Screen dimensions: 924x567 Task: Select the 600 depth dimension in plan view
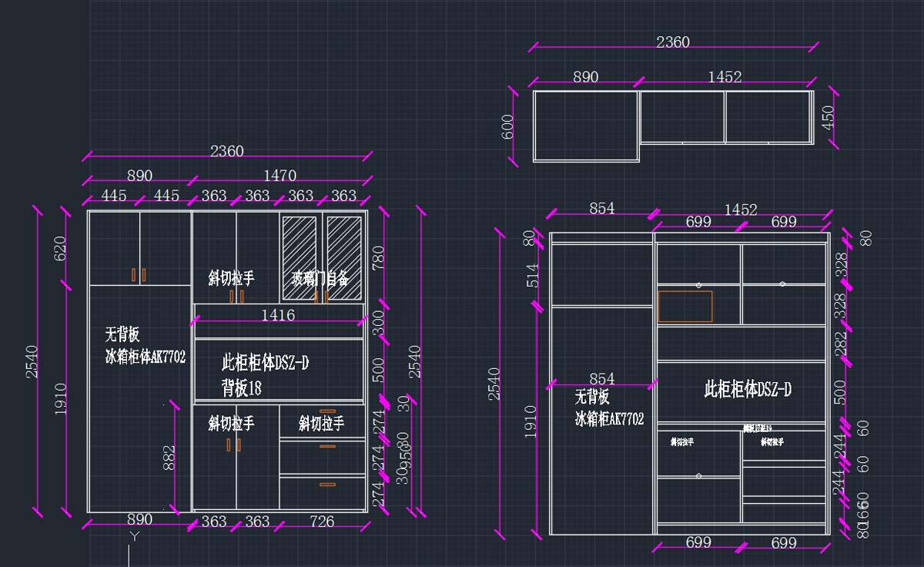click(x=508, y=126)
